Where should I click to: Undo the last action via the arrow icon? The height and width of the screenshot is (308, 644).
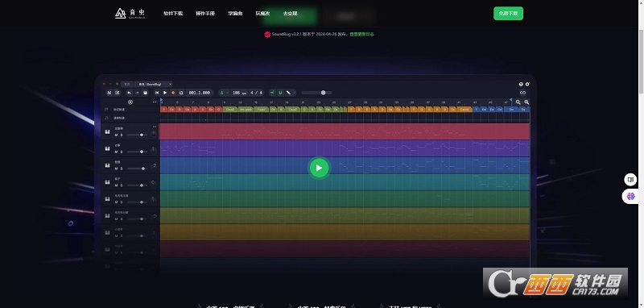(129, 93)
